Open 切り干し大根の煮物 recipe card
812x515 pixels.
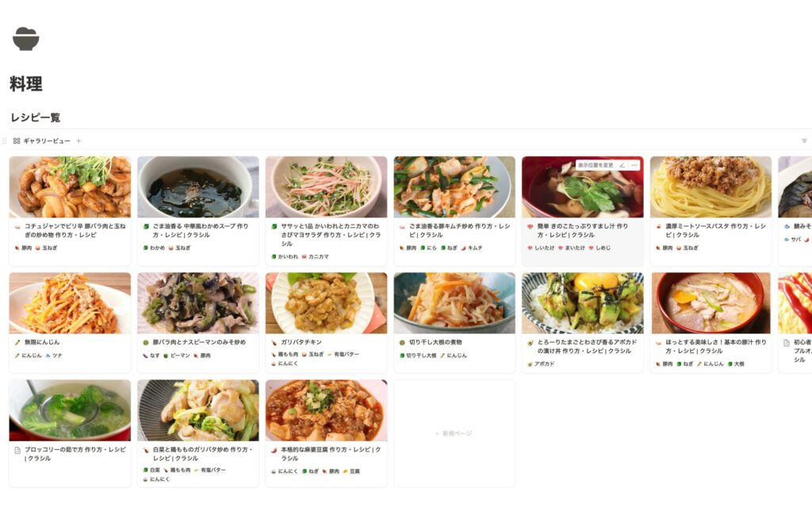454,321
